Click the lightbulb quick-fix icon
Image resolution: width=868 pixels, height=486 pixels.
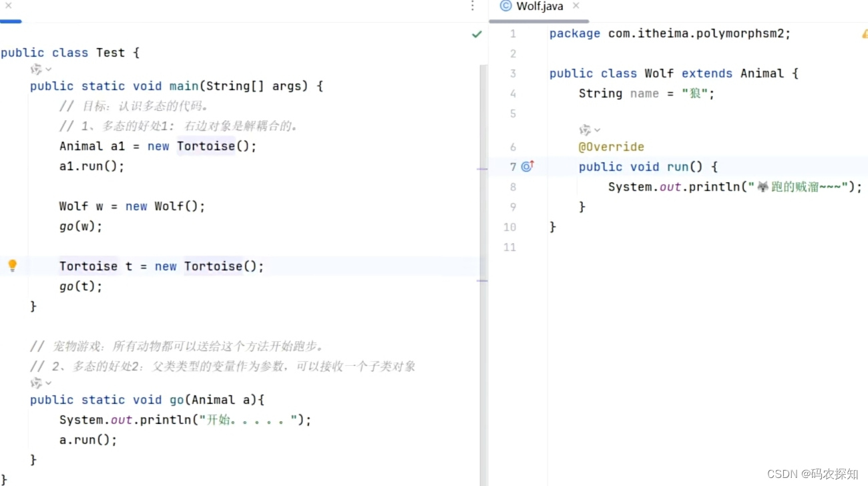pyautogui.click(x=12, y=266)
